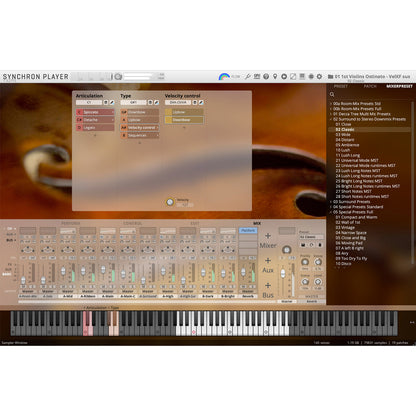This screenshot has height=416, width=416.
Task: Load the 01 Close mixer preset
Action: click(343, 124)
